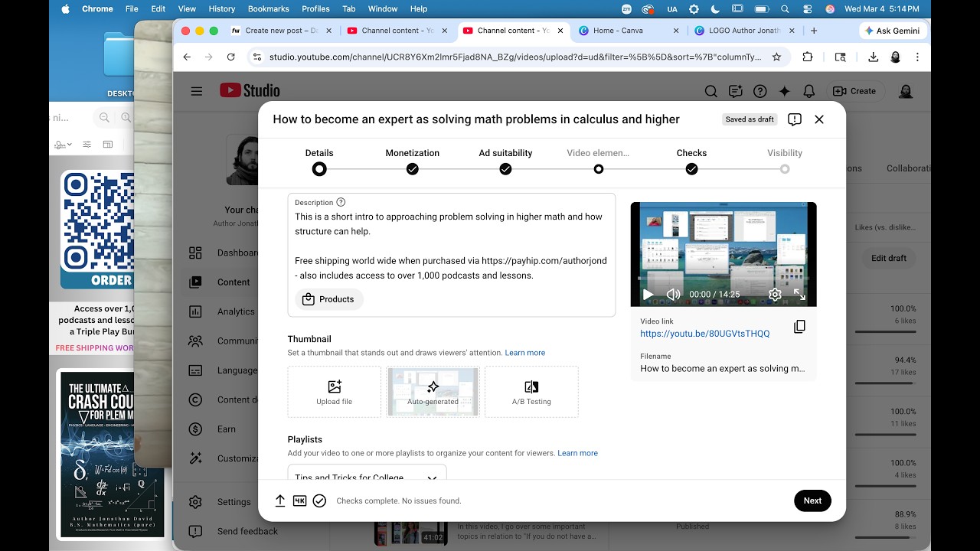Go back in Chrome

point(187,57)
